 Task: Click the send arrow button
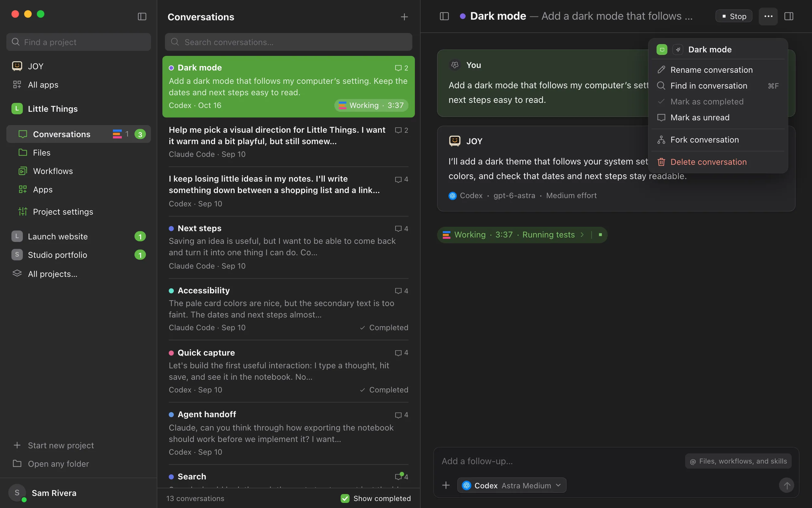click(x=787, y=485)
